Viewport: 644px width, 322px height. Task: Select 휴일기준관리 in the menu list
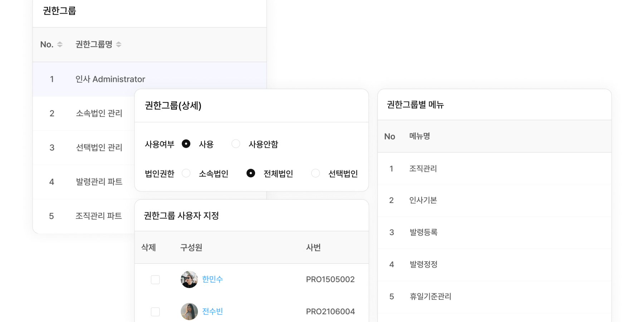431,297
